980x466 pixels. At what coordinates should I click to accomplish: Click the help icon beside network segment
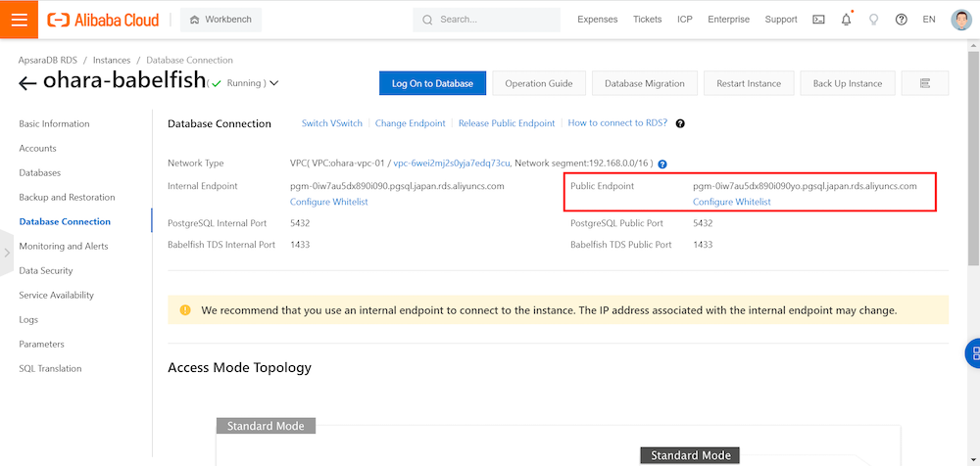click(662, 164)
